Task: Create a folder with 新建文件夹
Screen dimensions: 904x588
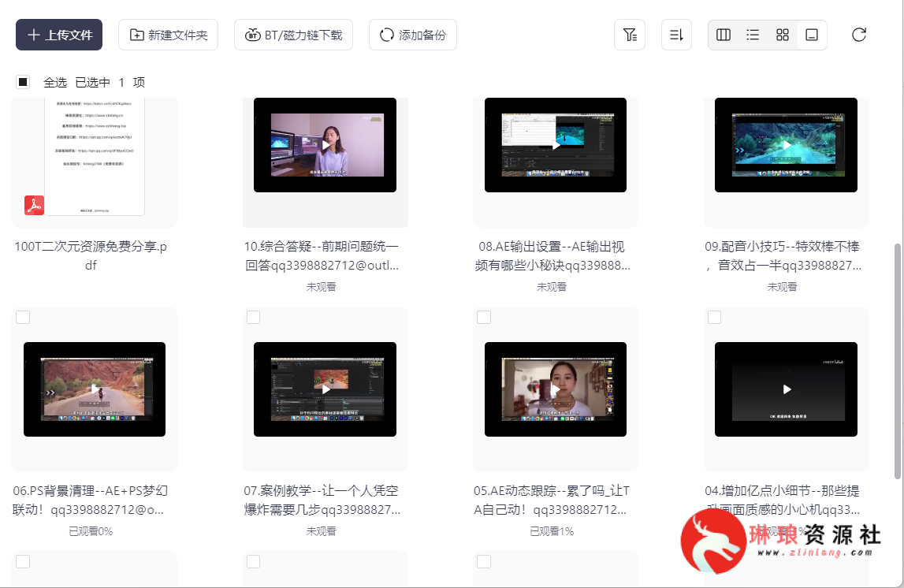Action: point(169,35)
